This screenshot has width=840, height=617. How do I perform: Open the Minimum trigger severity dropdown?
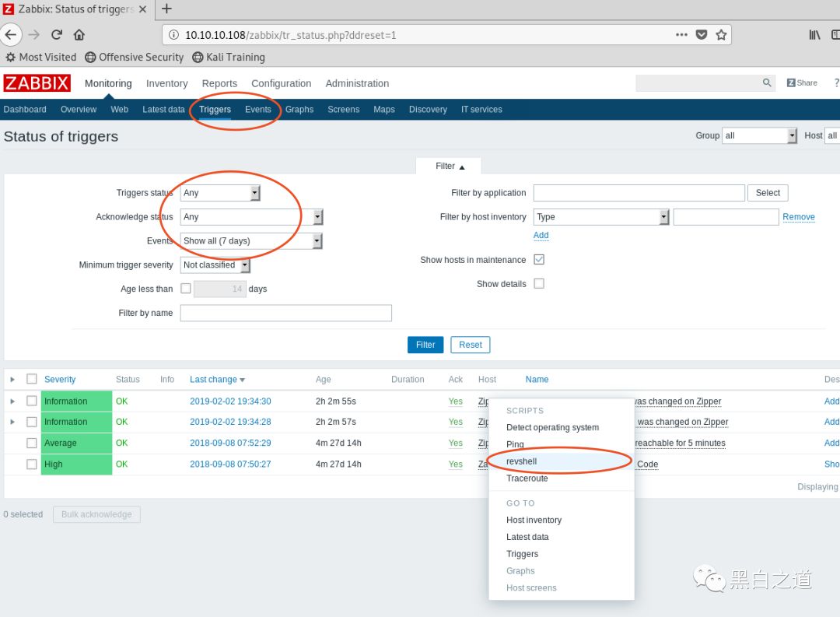tap(216, 265)
